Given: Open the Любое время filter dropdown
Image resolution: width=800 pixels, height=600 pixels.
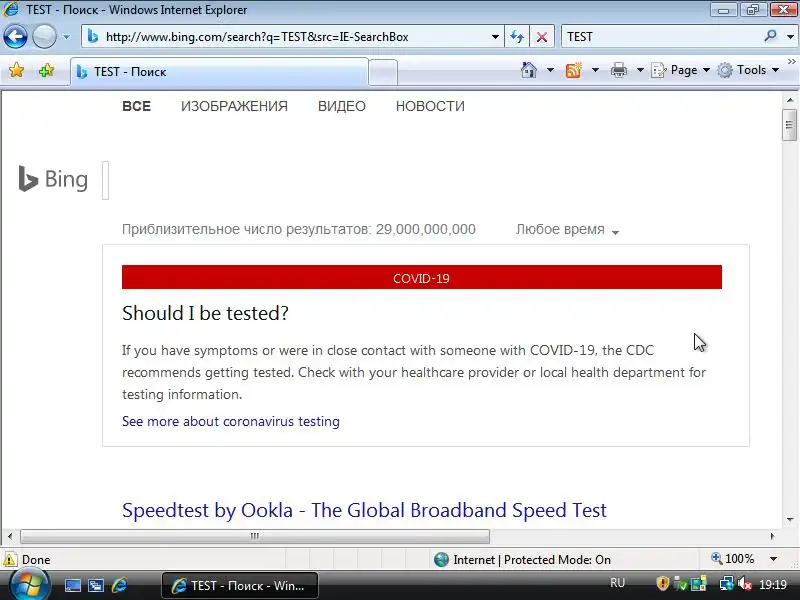Looking at the screenshot, I should [x=567, y=230].
